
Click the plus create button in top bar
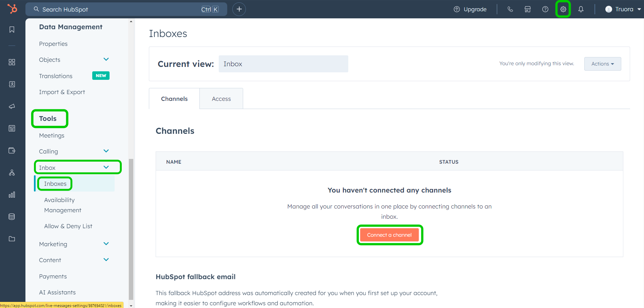click(239, 9)
